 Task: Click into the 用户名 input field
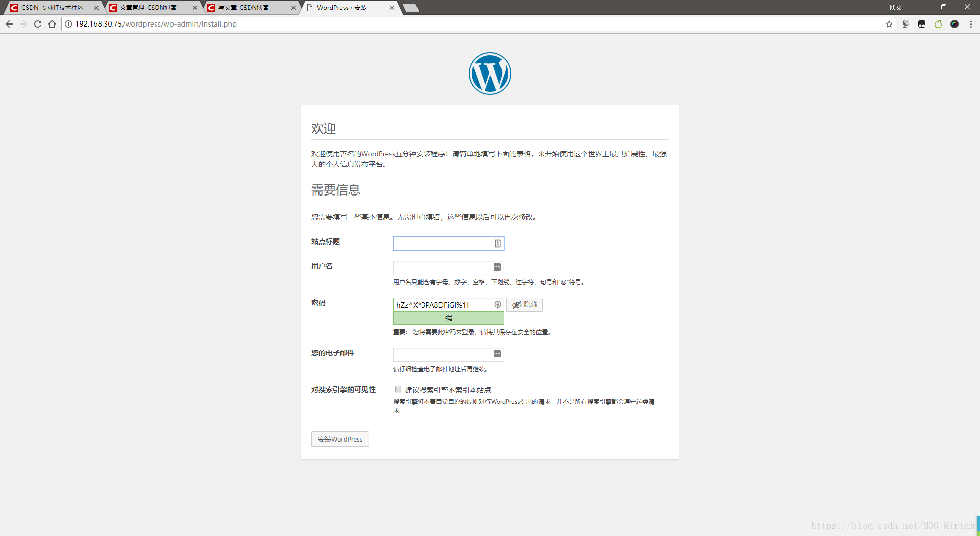(449, 267)
